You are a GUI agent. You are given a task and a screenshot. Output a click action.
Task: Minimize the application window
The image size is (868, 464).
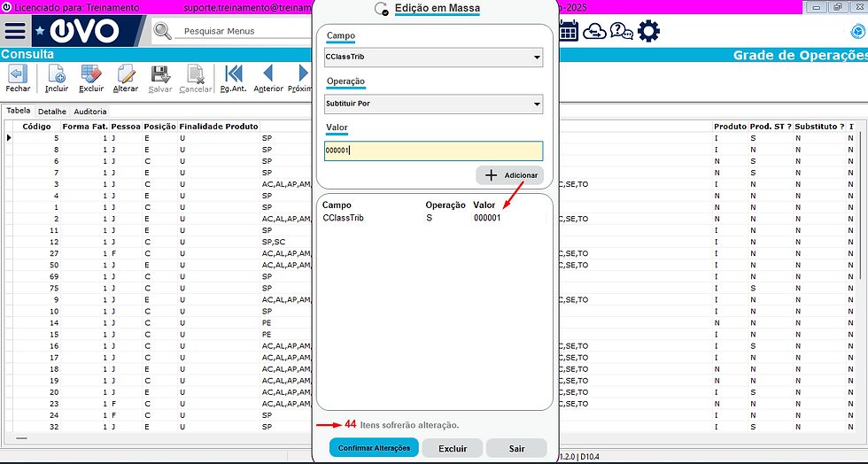817,7
